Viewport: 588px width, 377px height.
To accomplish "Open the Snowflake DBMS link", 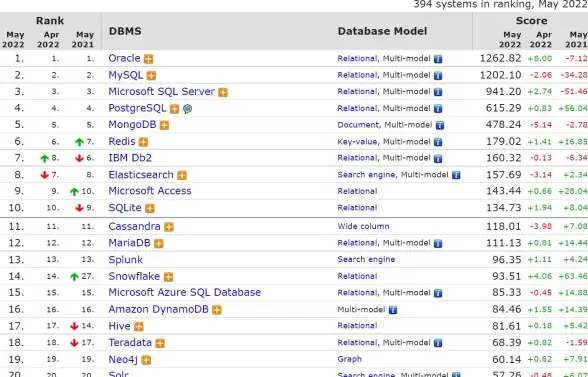I will pos(134,276).
